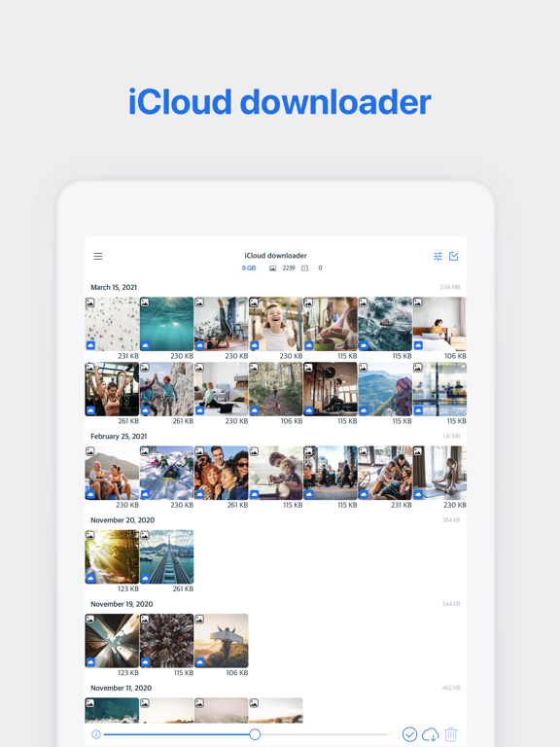
Task: Open the gym workout women photo
Action: 112,389
